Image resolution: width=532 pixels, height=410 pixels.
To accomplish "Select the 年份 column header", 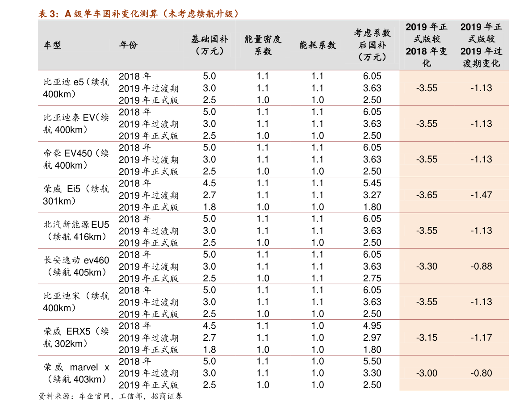I will coord(128,45).
